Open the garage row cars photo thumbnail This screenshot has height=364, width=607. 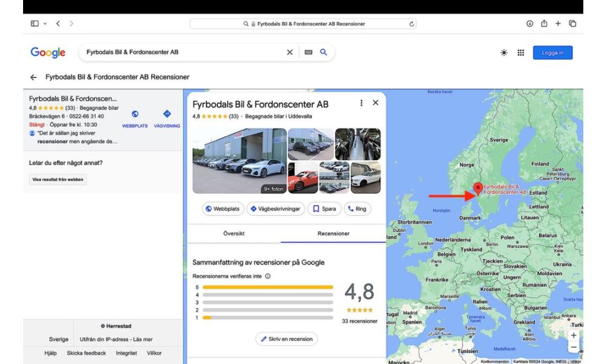(311, 144)
